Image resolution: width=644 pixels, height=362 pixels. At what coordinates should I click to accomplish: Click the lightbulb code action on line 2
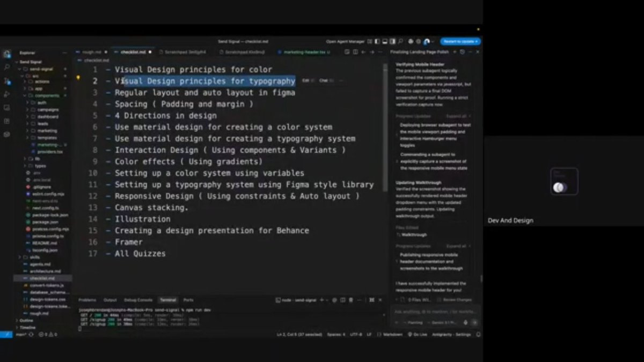(78, 78)
